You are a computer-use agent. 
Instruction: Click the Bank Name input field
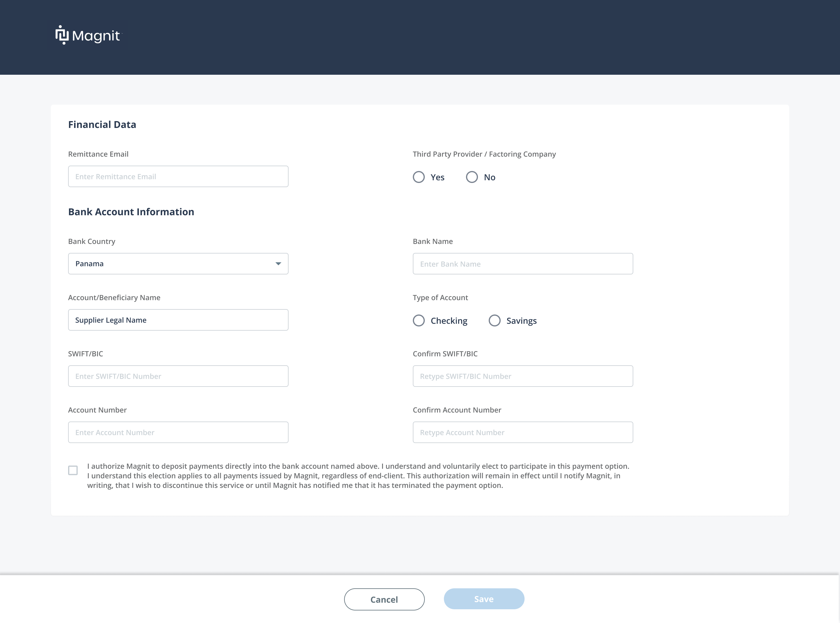[x=523, y=264]
